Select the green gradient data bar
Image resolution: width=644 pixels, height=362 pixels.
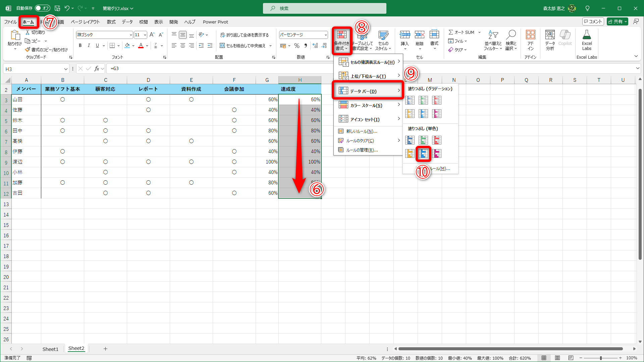coord(423,100)
